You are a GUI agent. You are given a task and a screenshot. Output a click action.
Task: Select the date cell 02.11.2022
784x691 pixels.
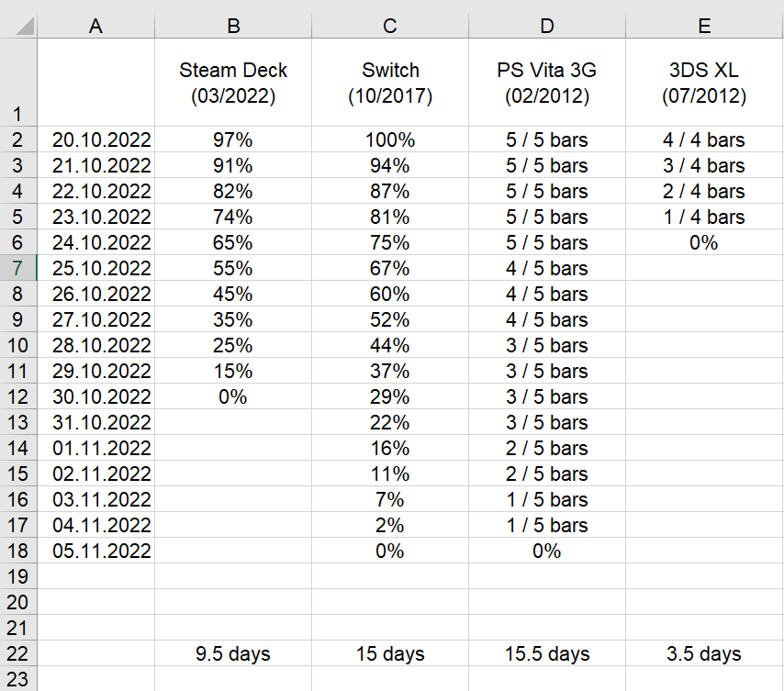tap(96, 474)
